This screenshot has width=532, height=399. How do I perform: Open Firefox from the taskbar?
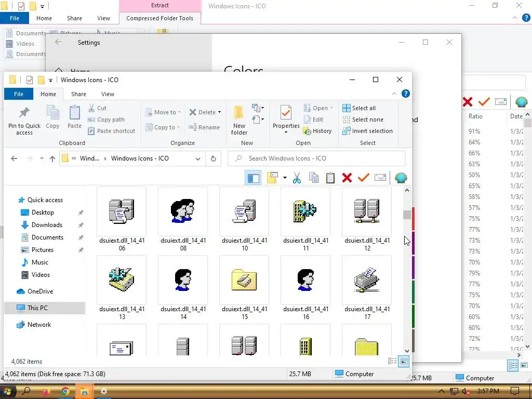(x=46, y=391)
